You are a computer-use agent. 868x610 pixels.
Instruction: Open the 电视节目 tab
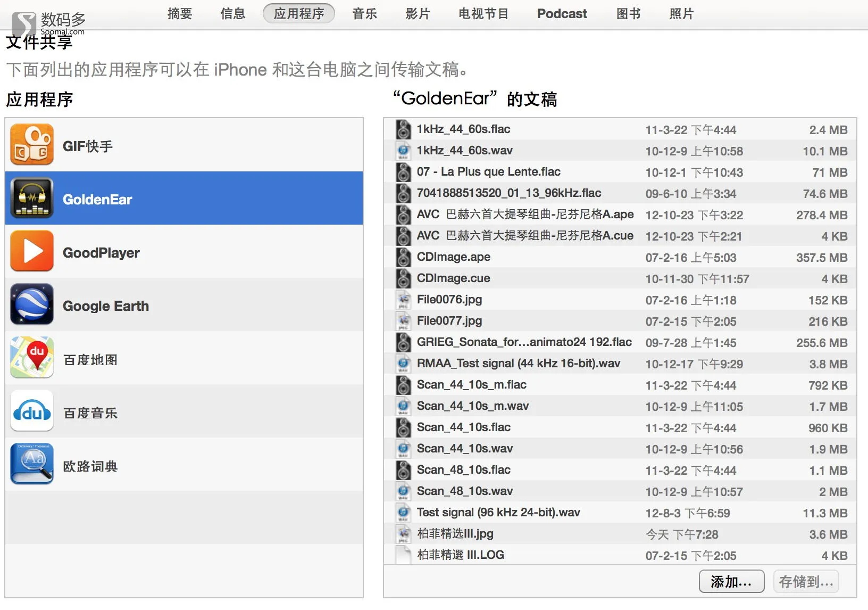pyautogui.click(x=483, y=13)
